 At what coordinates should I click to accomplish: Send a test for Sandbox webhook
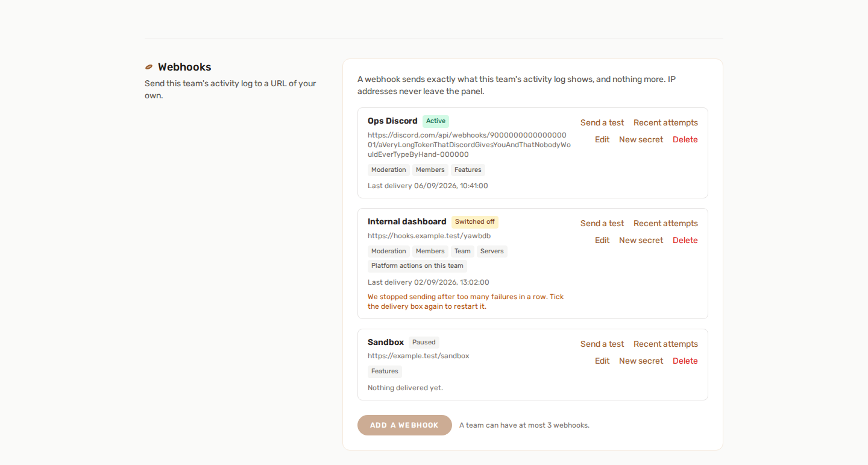coord(602,344)
